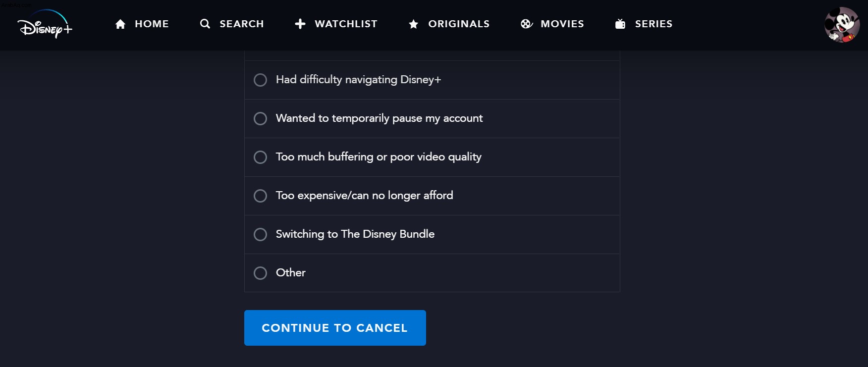Click the Movies film reel icon
The height and width of the screenshot is (367, 868).
[526, 24]
